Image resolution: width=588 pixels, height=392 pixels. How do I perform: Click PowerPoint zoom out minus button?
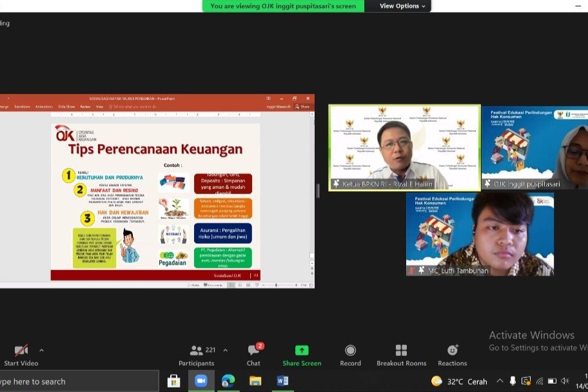coord(263,286)
